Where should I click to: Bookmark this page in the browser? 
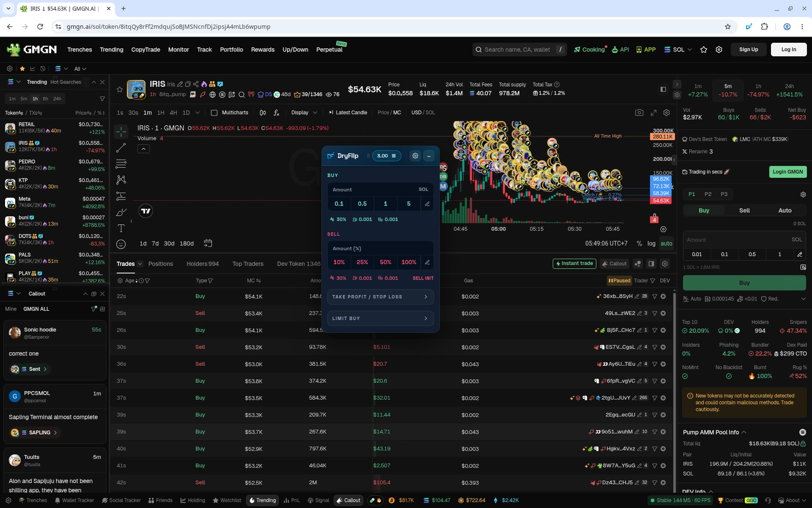coord(728,26)
